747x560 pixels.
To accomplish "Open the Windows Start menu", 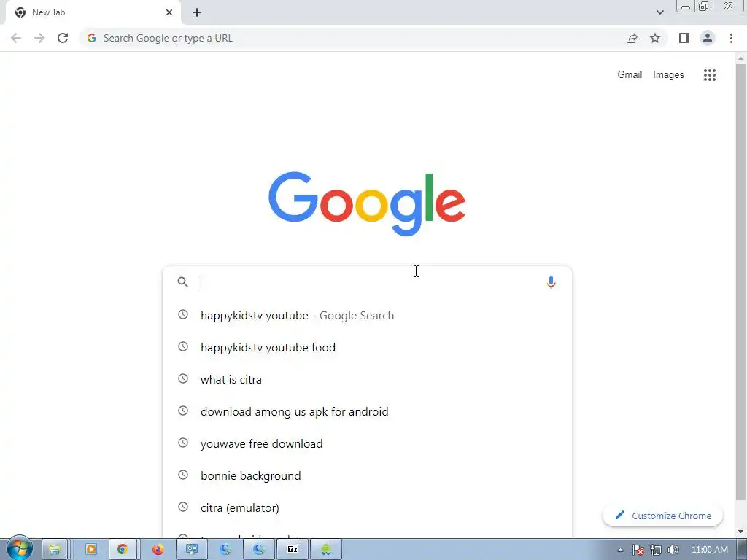I will click(19, 549).
